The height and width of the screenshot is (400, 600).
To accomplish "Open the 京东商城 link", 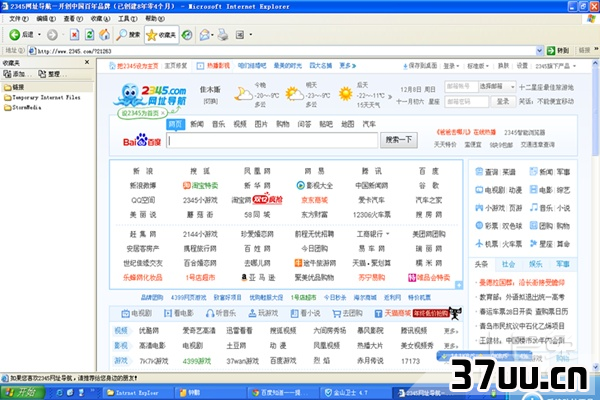I will click(315, 200).
